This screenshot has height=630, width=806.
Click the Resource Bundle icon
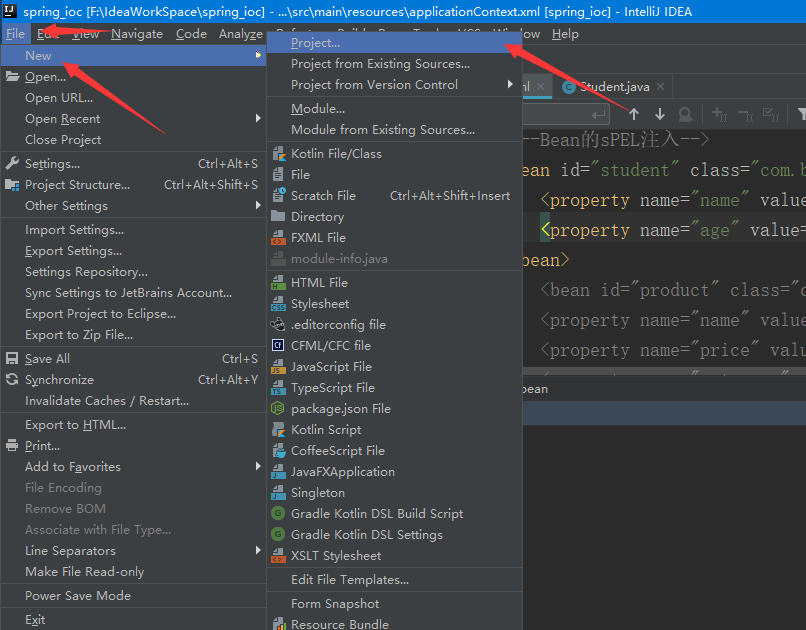pyautogui.click(x=278, y=624)
